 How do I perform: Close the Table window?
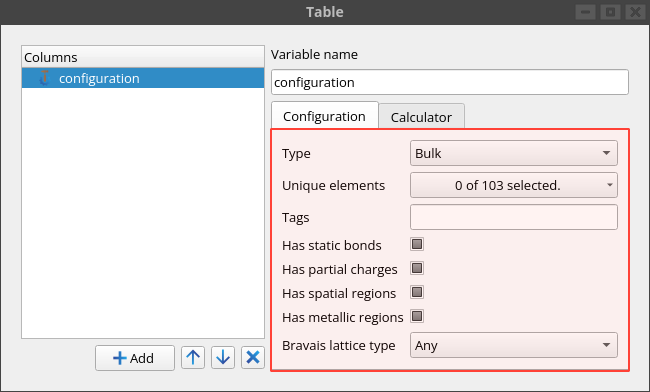point(635,12)
